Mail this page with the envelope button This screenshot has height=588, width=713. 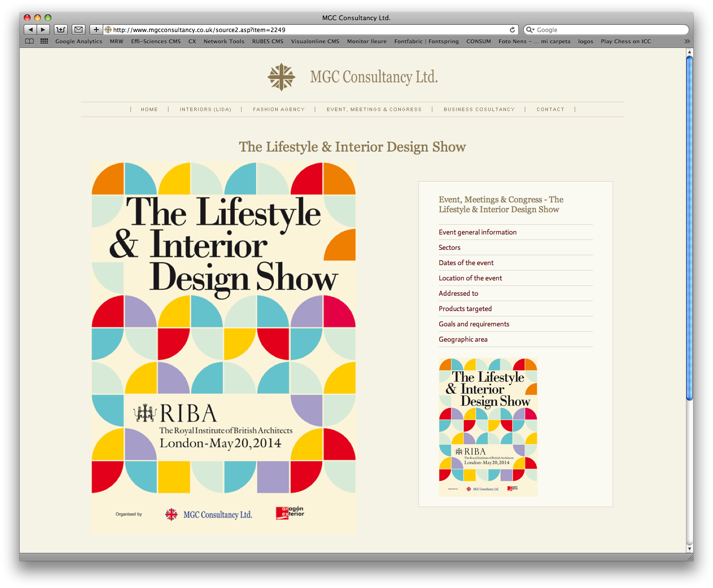coord(79,30)
